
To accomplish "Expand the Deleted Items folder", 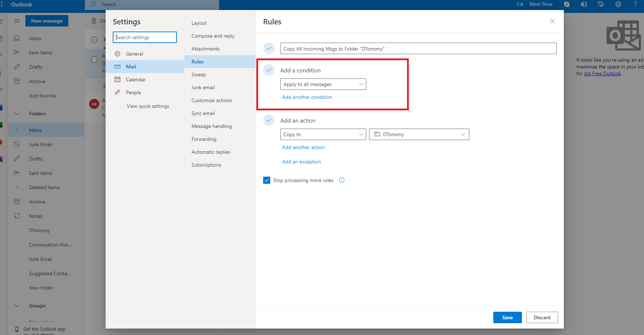I will click(17, 187).
